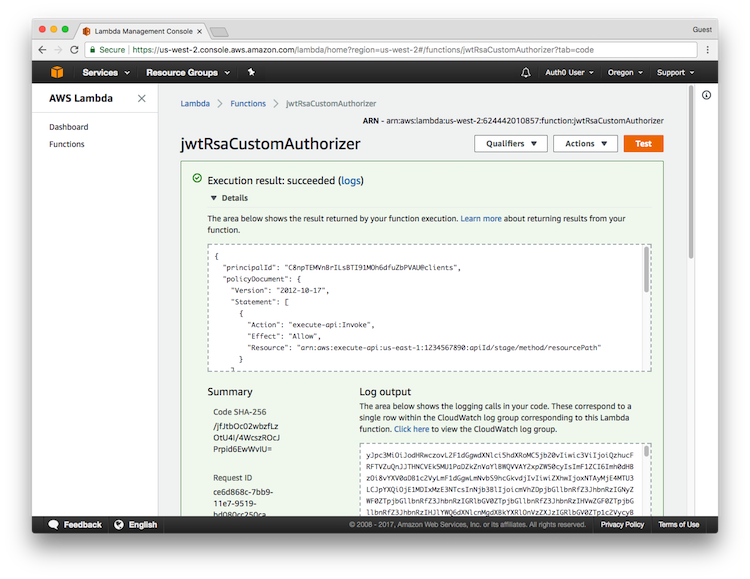Click the Summary heading
The height and width of the screenshot is (579, 750).
(230, 392)
